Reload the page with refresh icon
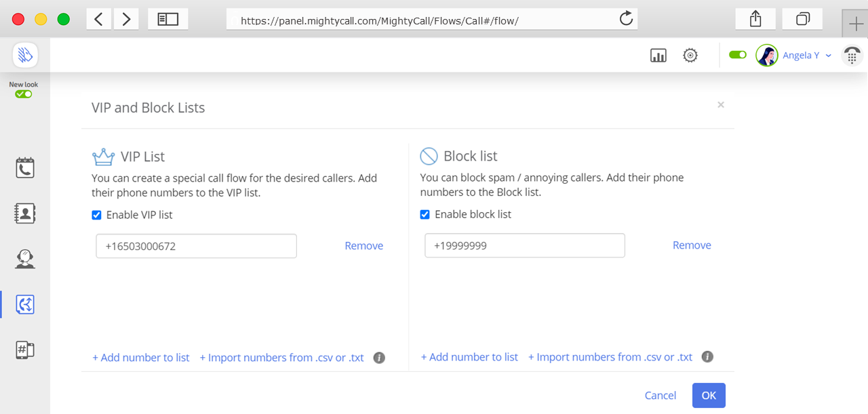Image resolution: width=868 pixels, height=414 pixels. click(627, 19)
